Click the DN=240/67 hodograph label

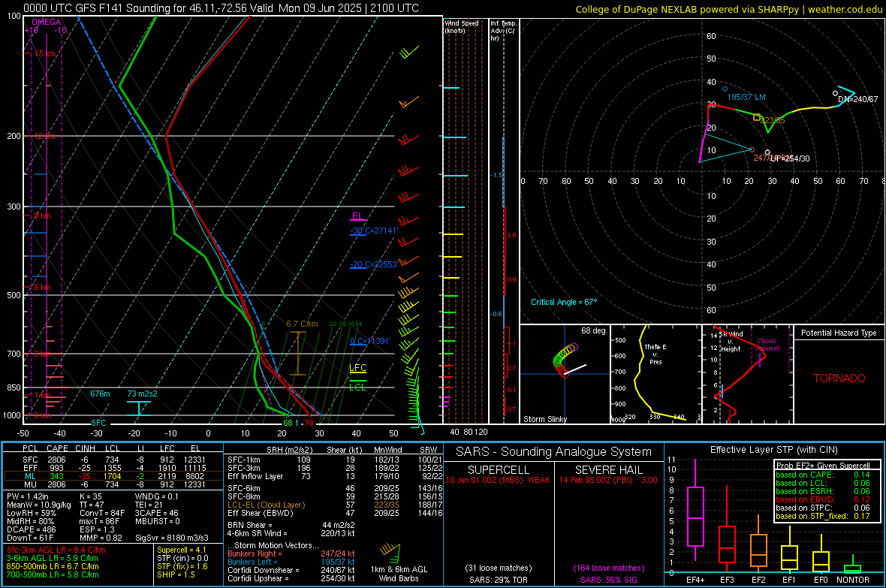point(857,99)
